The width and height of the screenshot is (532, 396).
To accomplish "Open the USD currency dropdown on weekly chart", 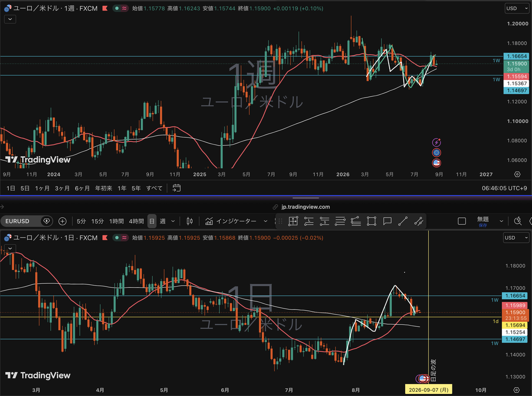I will [x=517, y=8].
